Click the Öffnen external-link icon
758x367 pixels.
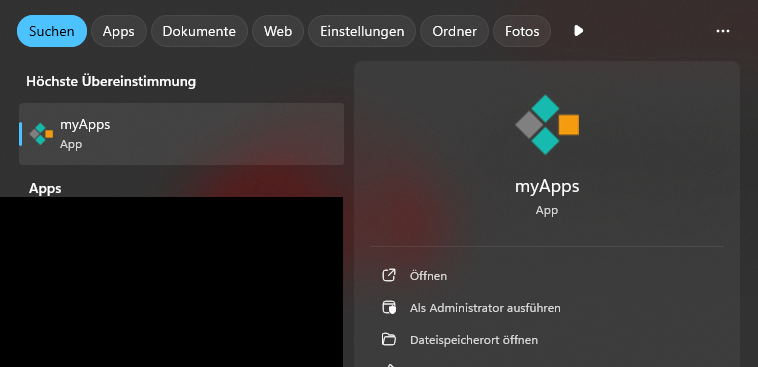(x=389, y=276)
